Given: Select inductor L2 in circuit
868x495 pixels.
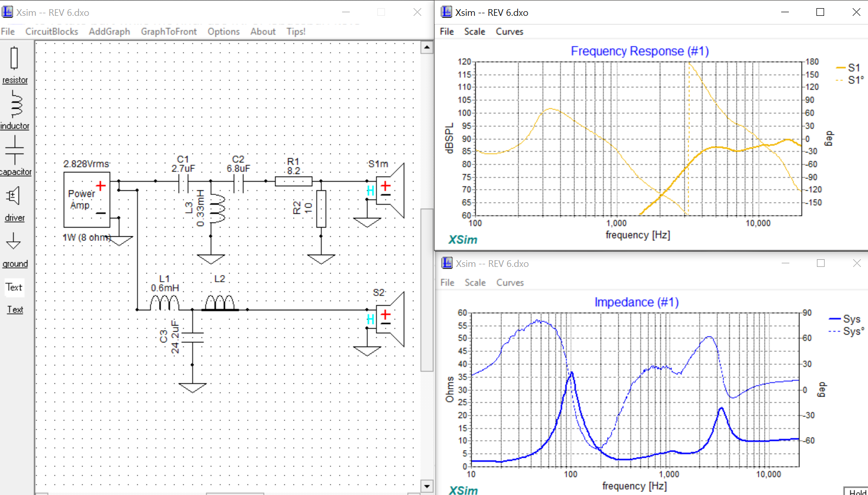Looking at the screenshot, I should [220, 303].
